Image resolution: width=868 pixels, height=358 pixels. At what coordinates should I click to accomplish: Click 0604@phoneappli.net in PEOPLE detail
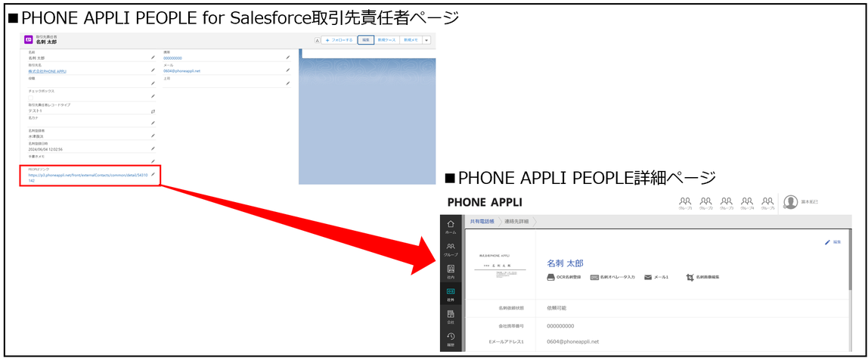(572, 341)
